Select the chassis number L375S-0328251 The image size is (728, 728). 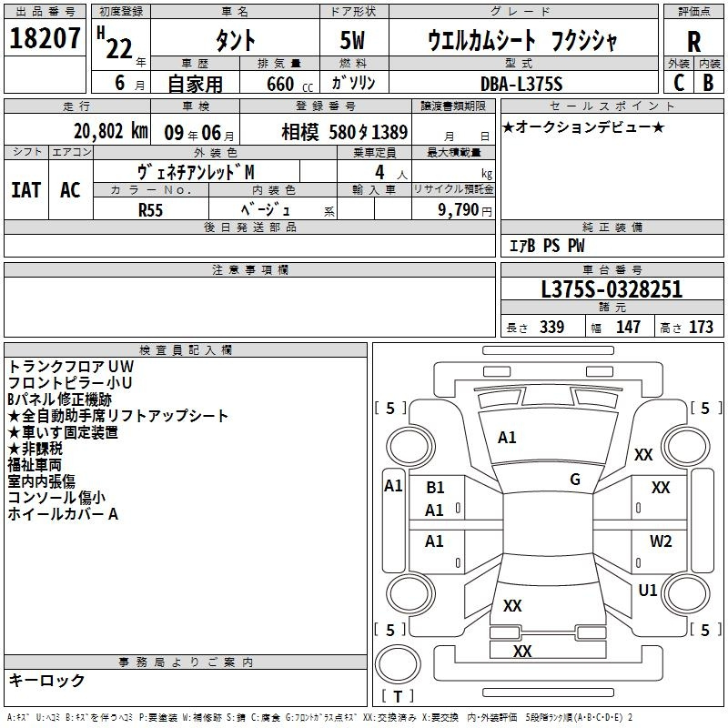pos(612,290)
